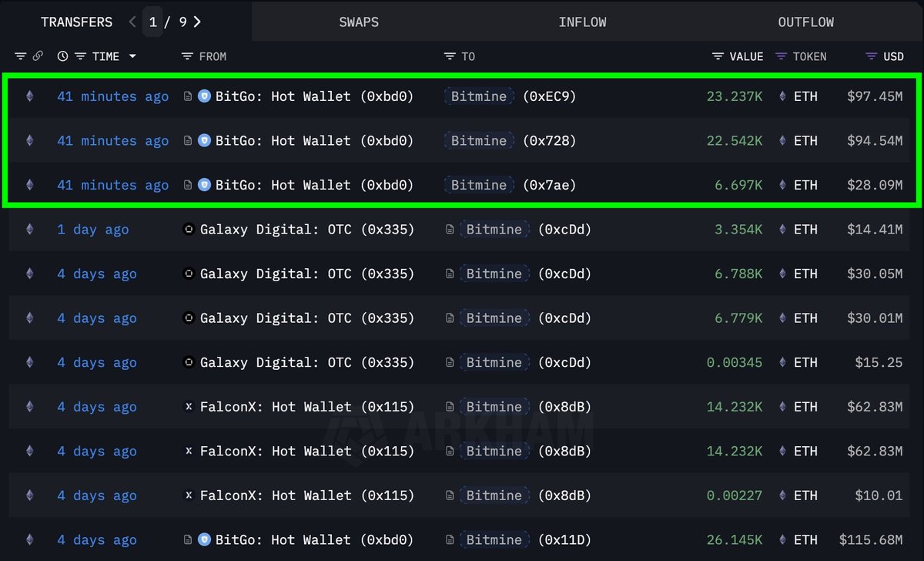Screen dimensions: 924x561
Task: Click the Ethereum chain icon in the 1 day ago row
Action: pyautogui.click(x=30, y=230)
